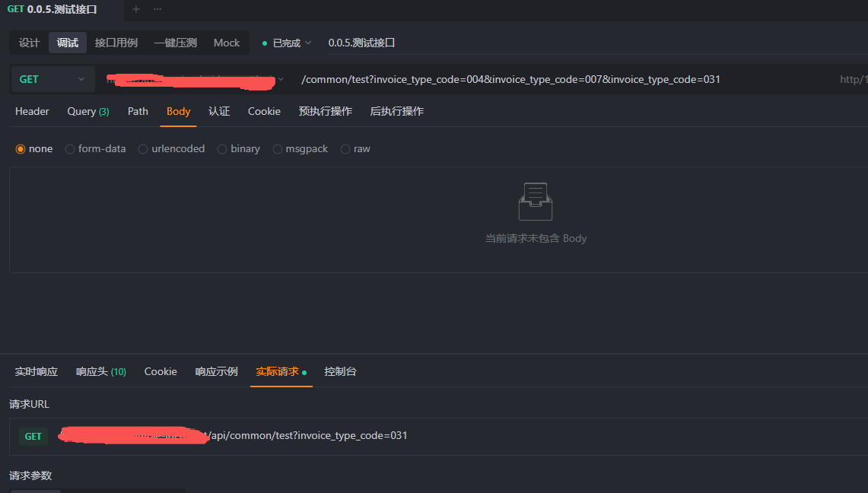Viewport: 868px width, 493px height.
Task: Click the more options ellipsis icon
Action: (156, 11)
